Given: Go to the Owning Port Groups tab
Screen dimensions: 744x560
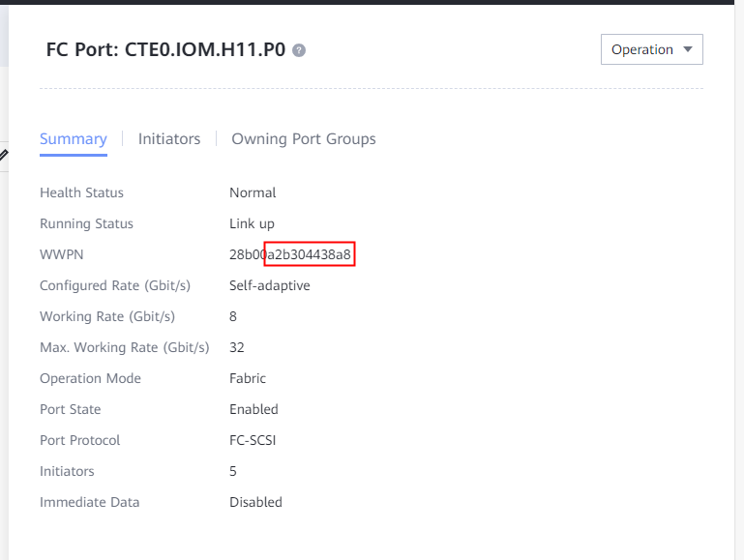Looking at the screenshot, I should pyautogui.click(x=303, y=138).
